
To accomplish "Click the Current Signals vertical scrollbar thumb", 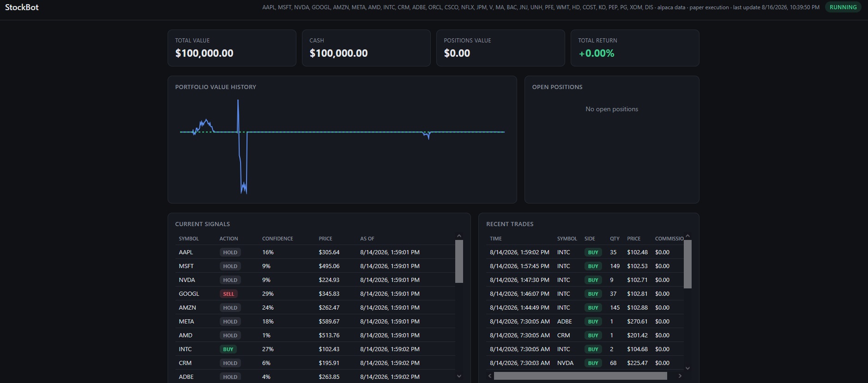I will pyautogui.click(x=459, y=261).
